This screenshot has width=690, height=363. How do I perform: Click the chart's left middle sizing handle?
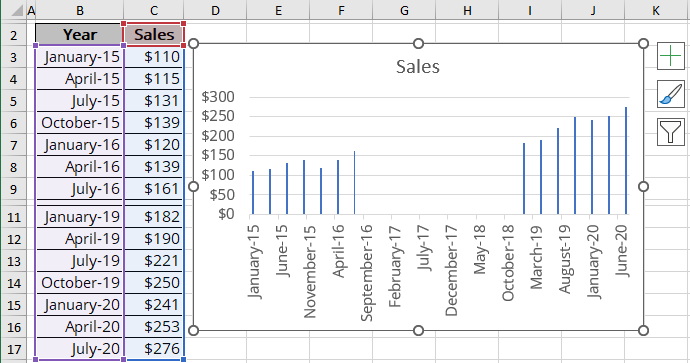[193, 187]
